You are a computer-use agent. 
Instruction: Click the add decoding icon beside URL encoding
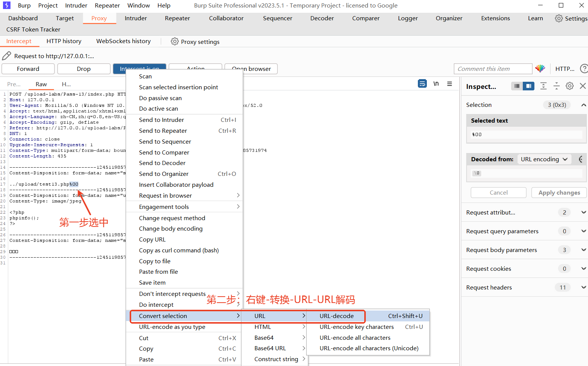tap(581, 159)
